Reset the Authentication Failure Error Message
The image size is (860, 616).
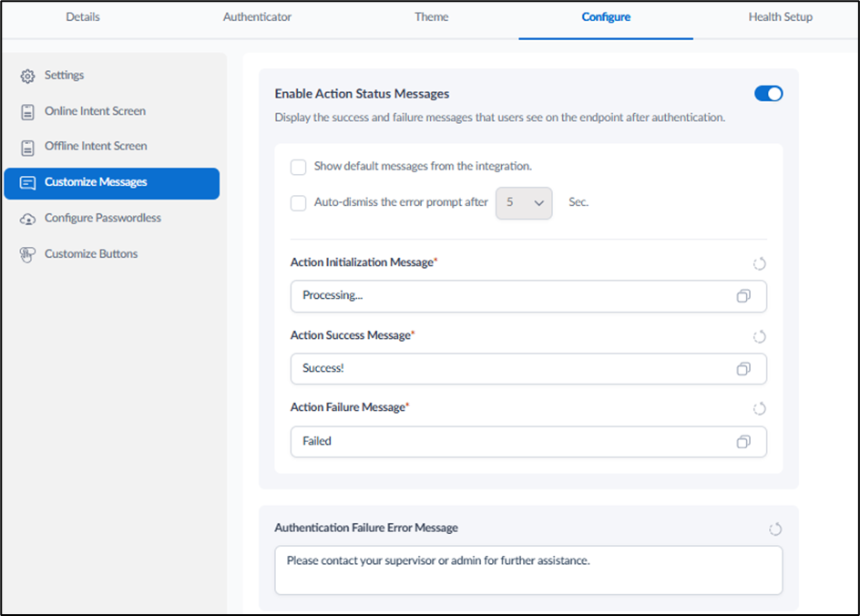775,529
